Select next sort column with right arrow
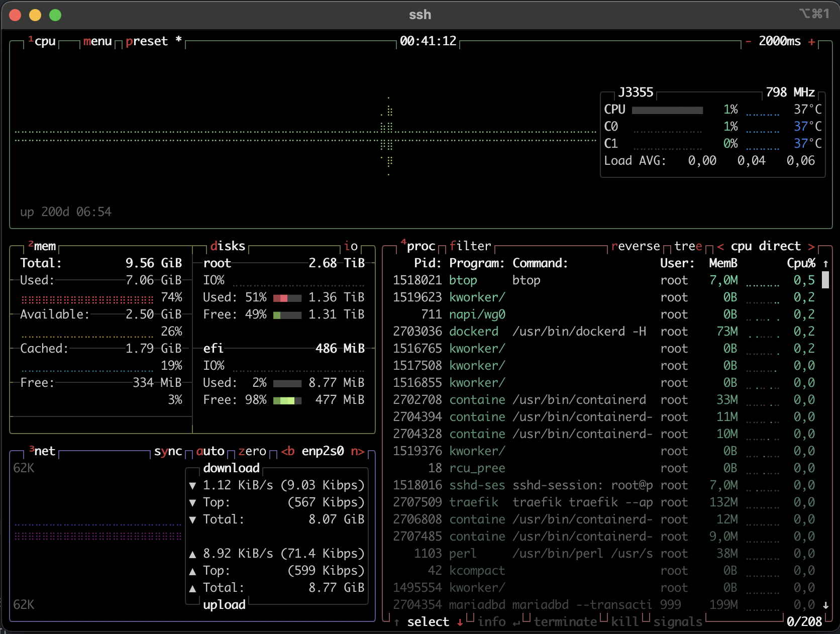Screen dimensions: 840x634 811,246
